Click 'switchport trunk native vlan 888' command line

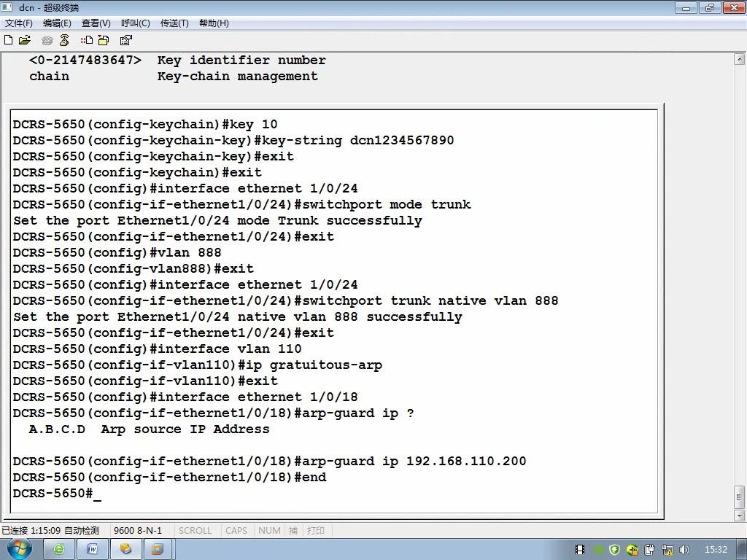point(285,301)
